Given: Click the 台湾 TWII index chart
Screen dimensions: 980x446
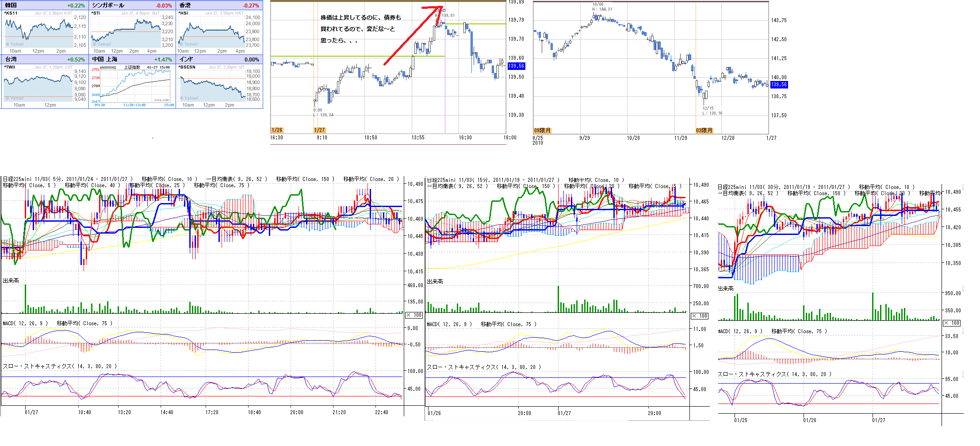Looking at the screenshot, I should click(x=38, y=84).
